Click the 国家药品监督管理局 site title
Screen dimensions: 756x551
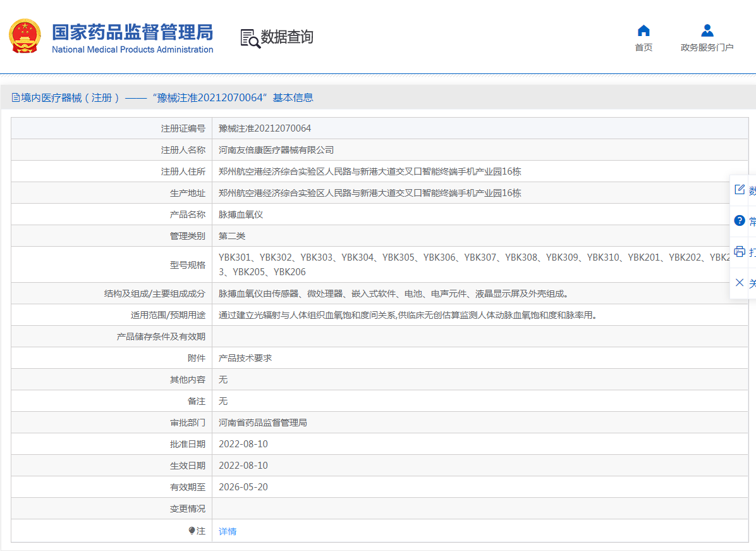(x=132, y=32)
